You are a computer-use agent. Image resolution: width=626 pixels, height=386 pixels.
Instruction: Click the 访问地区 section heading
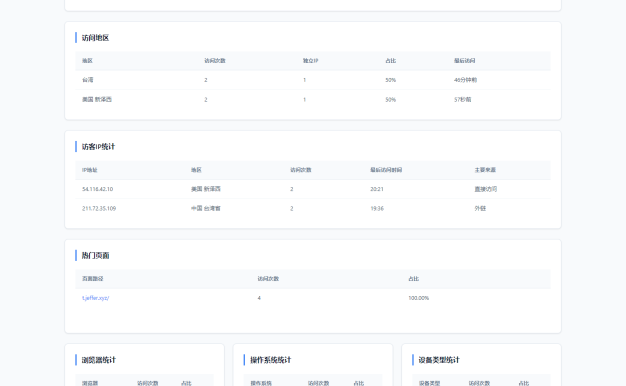[95, 38]
